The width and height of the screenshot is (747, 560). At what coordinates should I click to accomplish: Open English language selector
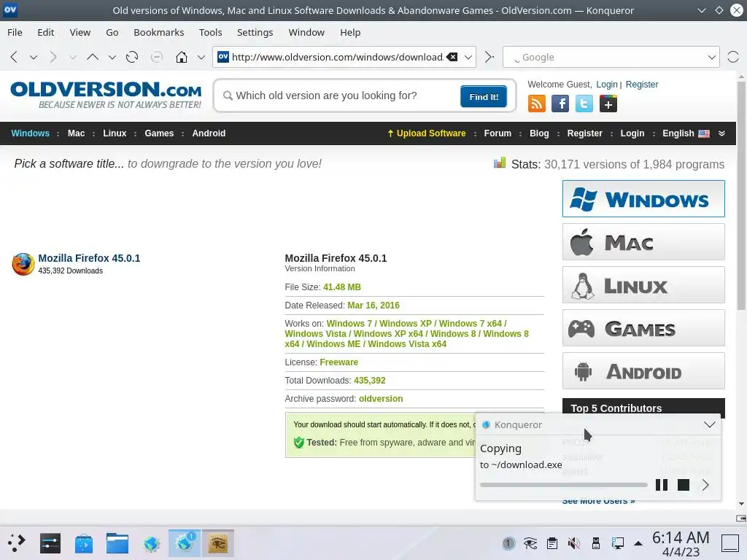(686, 133)
